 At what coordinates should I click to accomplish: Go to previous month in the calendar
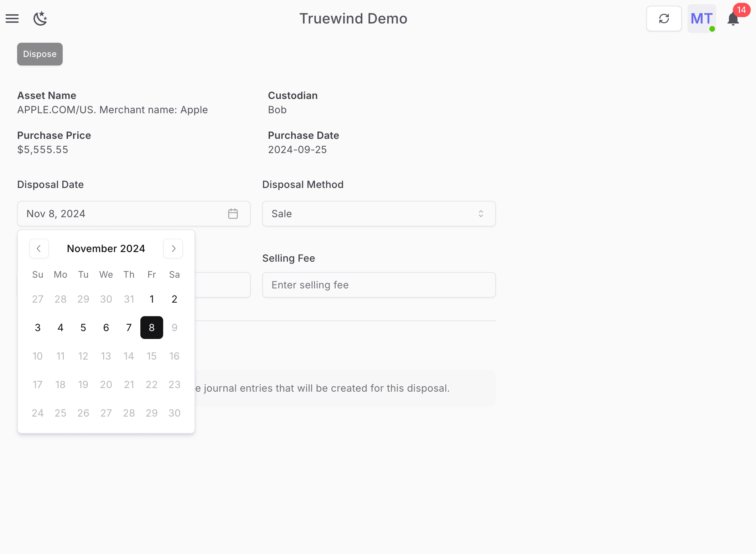point(39,248)
